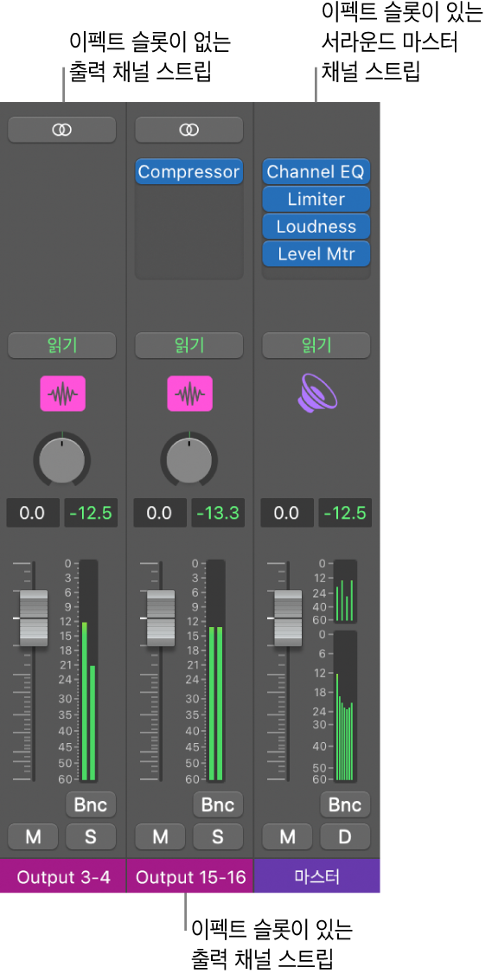Click the volume fader on Output 15-16

pyautogui.click(x=161, y=618)
